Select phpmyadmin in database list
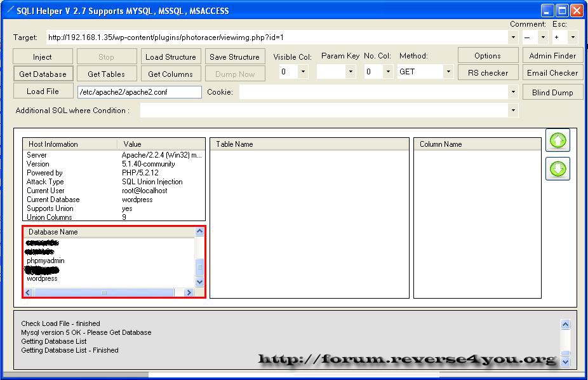The image size is (588, 380). 45,261
